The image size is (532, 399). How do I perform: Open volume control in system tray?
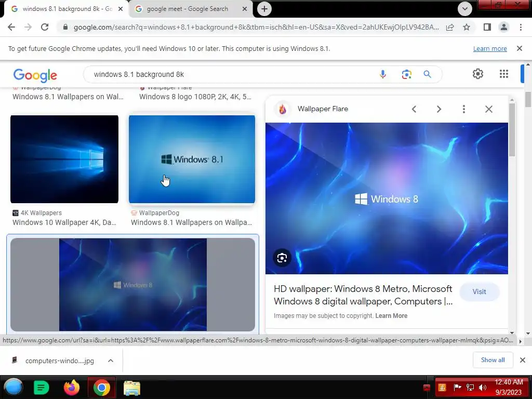[482, 388]
